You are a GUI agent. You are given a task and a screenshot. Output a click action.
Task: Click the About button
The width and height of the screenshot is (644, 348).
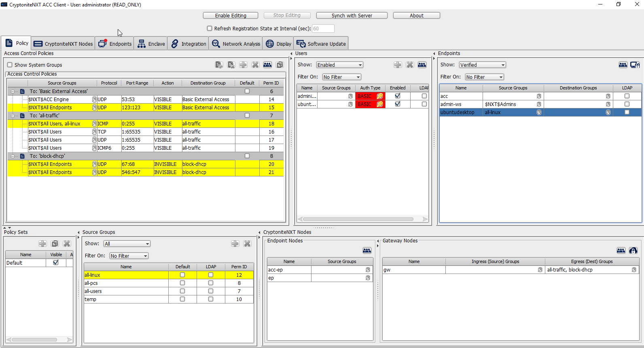pos(417,15)
